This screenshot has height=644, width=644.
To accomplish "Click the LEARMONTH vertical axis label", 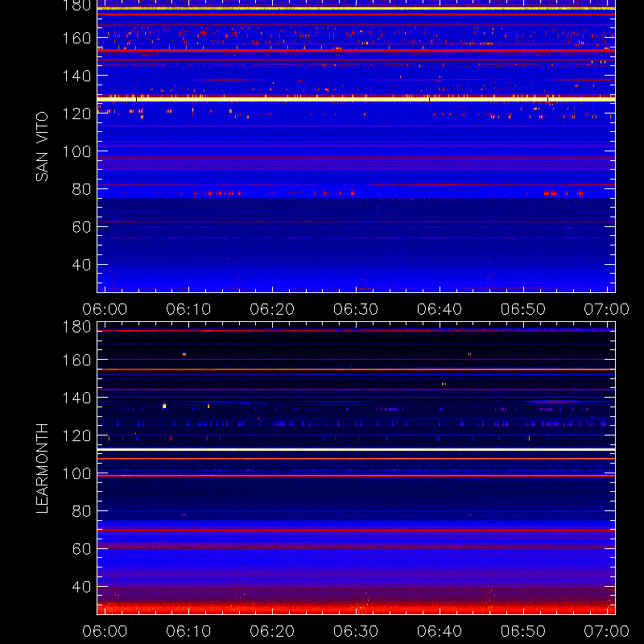I will pyautogui.click(x=42, y=469).
